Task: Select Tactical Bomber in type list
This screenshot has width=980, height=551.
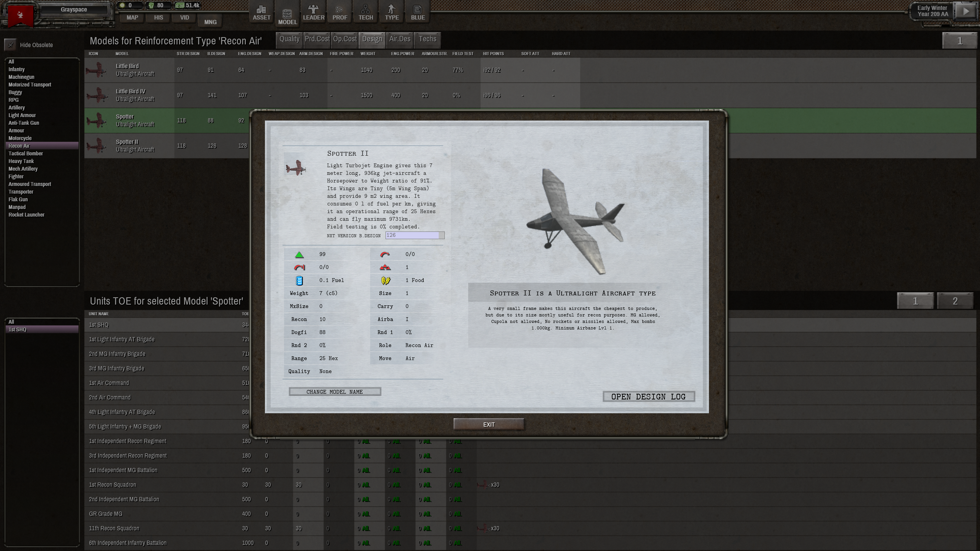Action: pyautogui.click(x=26, y=153)
